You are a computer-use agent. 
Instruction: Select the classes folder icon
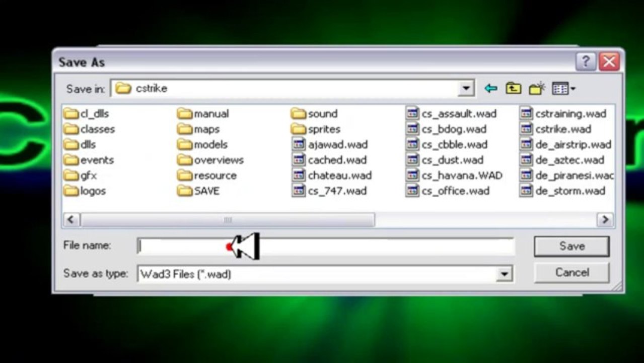(71, 130)
